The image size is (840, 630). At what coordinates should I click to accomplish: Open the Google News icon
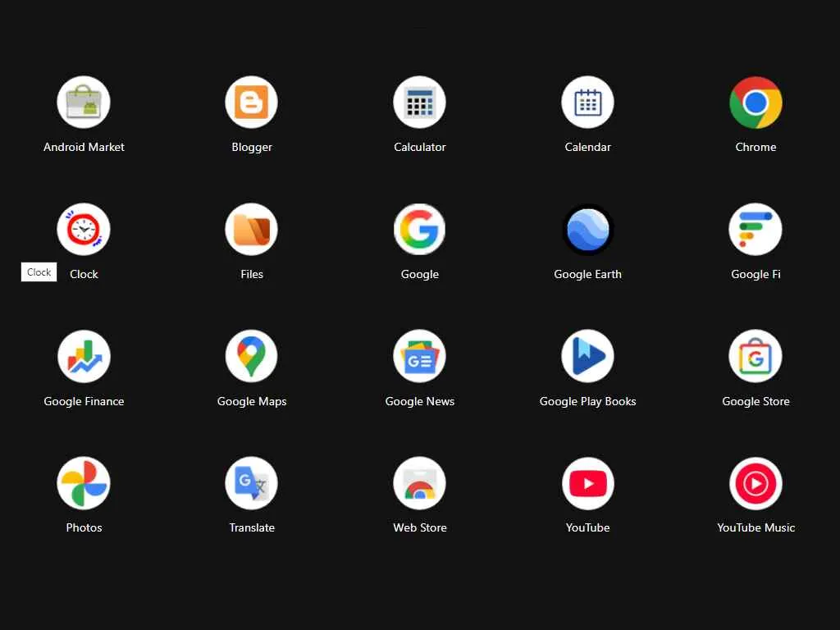point(419,356)
